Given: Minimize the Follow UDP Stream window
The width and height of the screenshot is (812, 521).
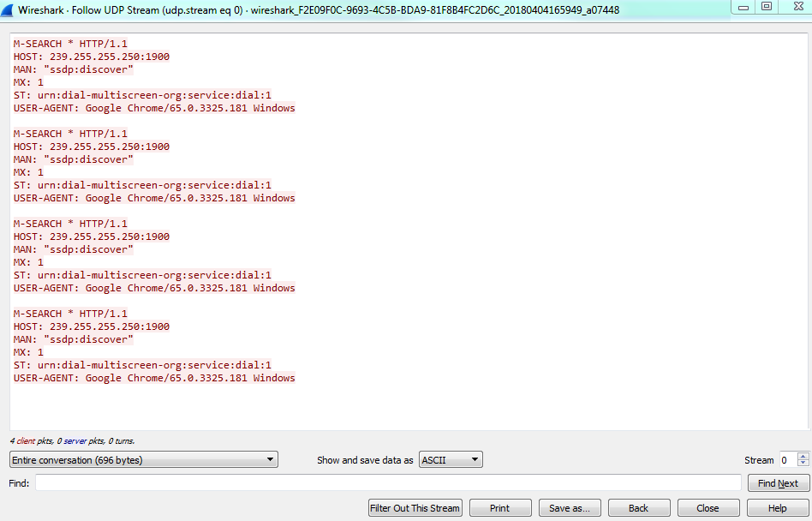Looking at the screenshot, I should click(x=743, y=7).
